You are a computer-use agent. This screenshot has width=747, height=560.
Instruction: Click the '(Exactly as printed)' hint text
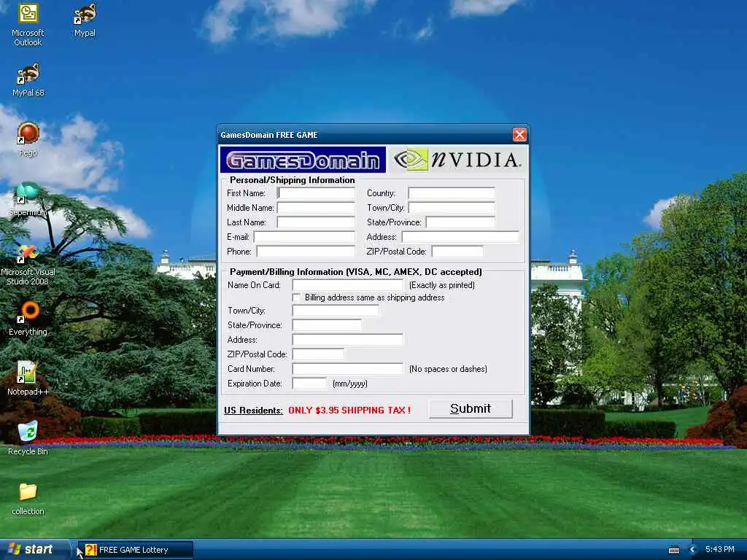pyautogui.click(x=442, y=285)
